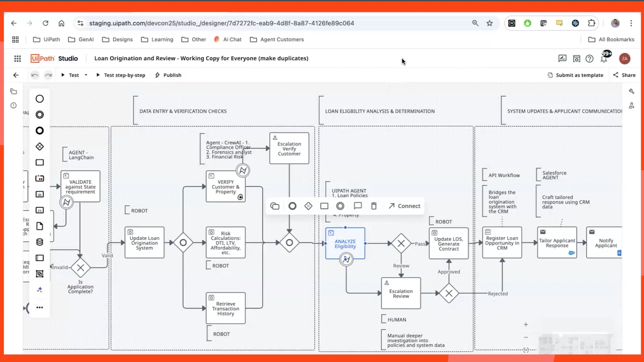Image resolution: width=644 pixels, height=362 pixels.
Task: Click the browser address bar URL
Action: click(222, 23)
